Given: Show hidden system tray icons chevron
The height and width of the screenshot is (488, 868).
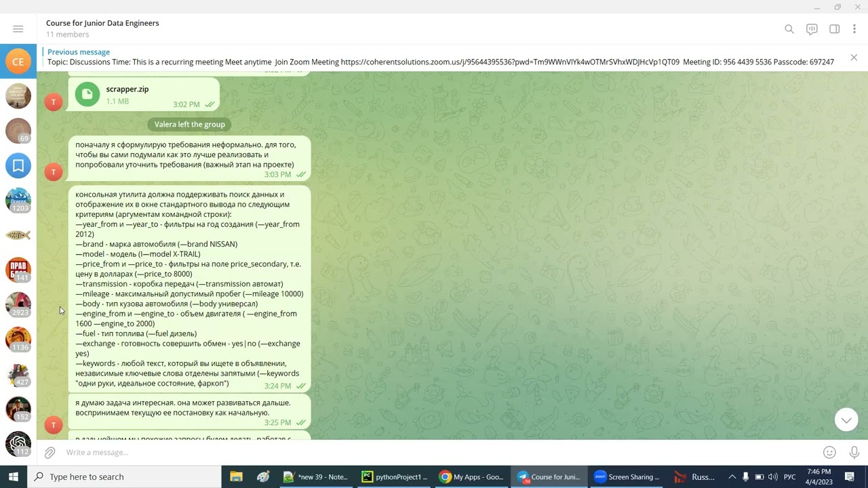Looking at the screenshot, I should pos(731,476).
